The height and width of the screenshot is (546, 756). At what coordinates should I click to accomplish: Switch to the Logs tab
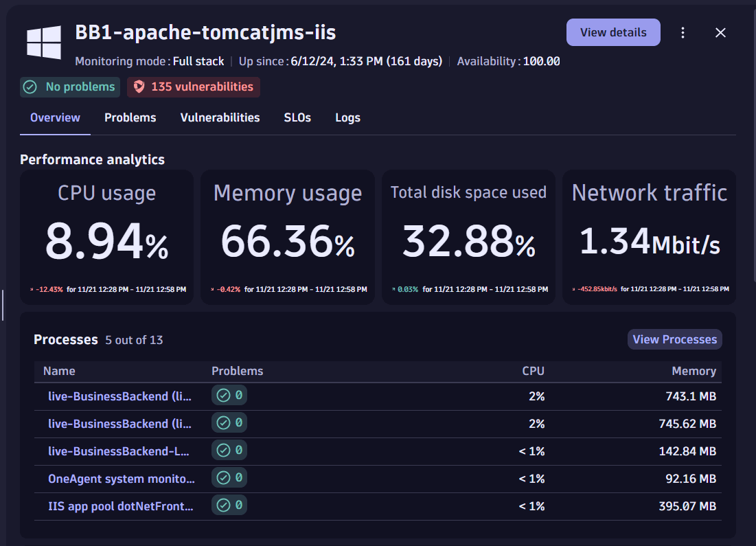click(347, 117)
